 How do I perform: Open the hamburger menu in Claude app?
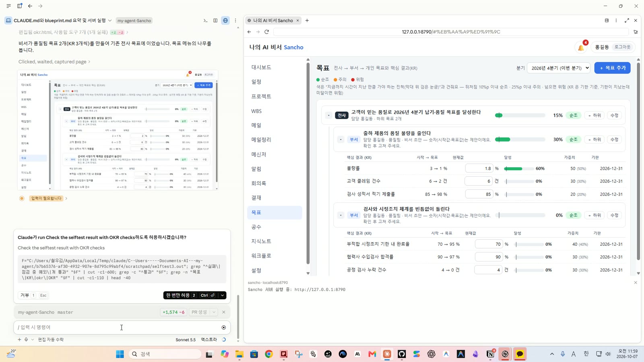point(8,6)
